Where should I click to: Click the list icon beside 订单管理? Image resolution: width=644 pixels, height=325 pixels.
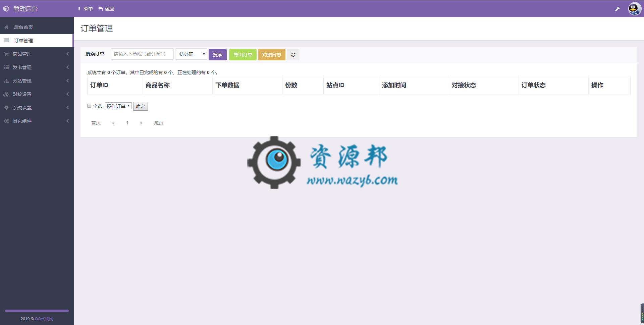pos(6,41)
